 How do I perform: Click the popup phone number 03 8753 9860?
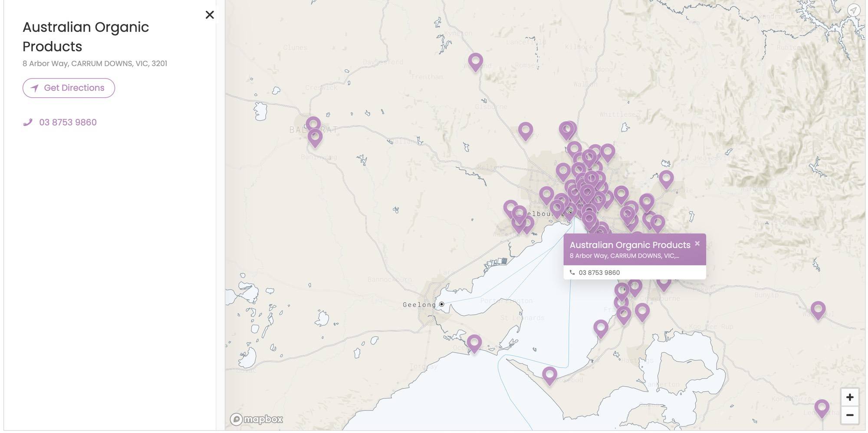(599, 273)
